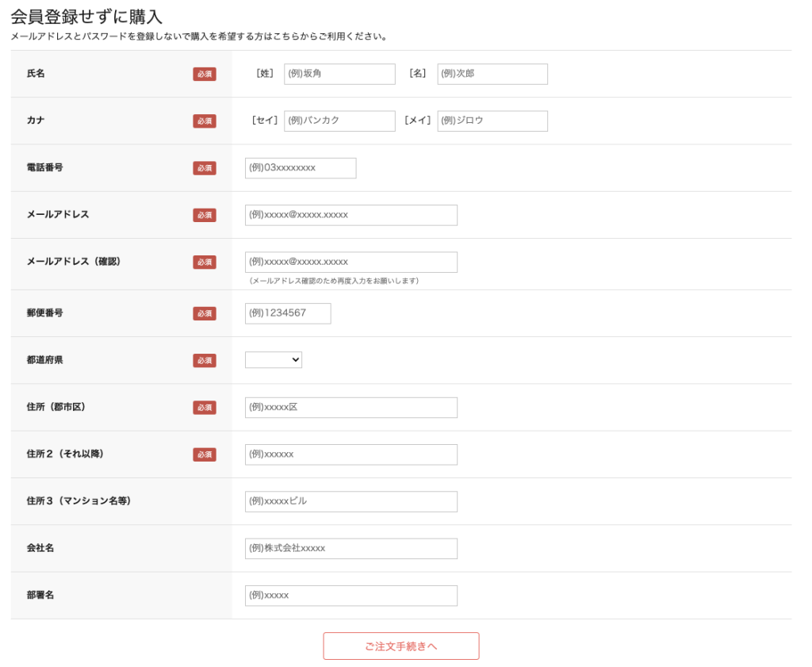Select the 電話番号 phone number field
The width and height of the screenshot is (812, 667).
point(301,168)
